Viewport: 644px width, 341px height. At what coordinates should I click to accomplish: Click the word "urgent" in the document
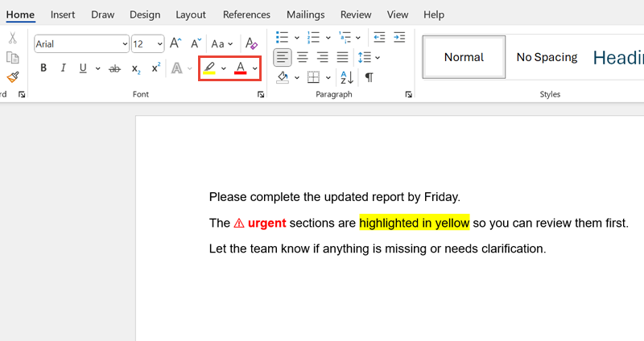tap(266, 223)
